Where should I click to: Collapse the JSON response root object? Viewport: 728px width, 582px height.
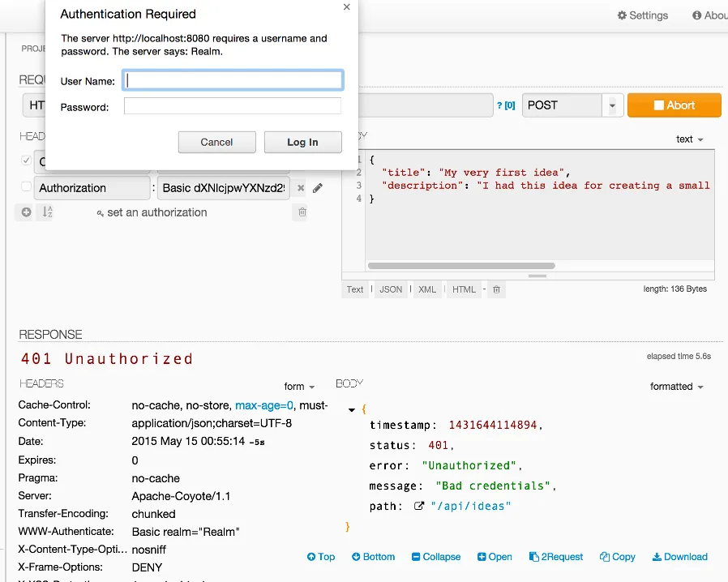(352, 410)
